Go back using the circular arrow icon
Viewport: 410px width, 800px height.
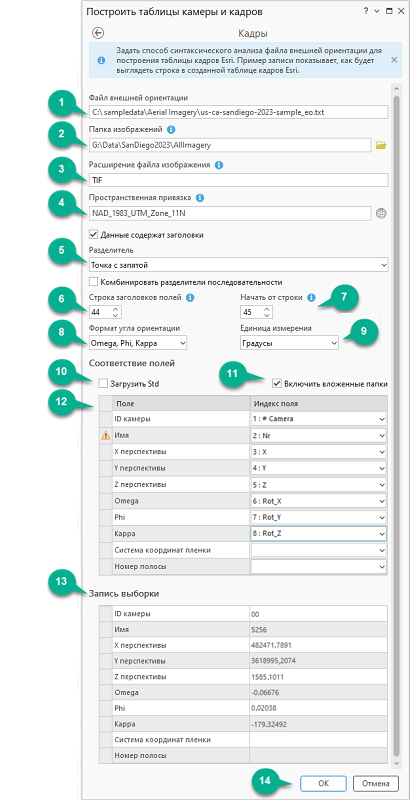(98, 33)
